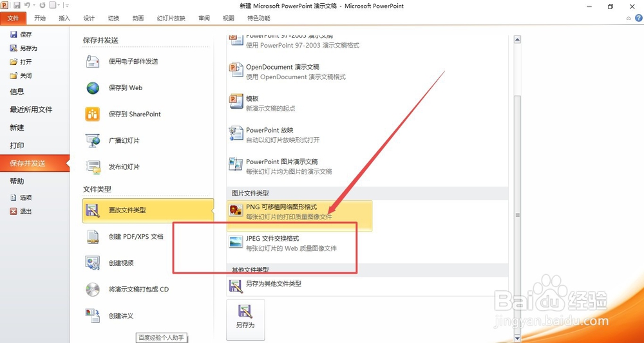Select the PowerPoint 放映 format icon
The width and height of the screenshot is (644, 343).
point(236,133)
